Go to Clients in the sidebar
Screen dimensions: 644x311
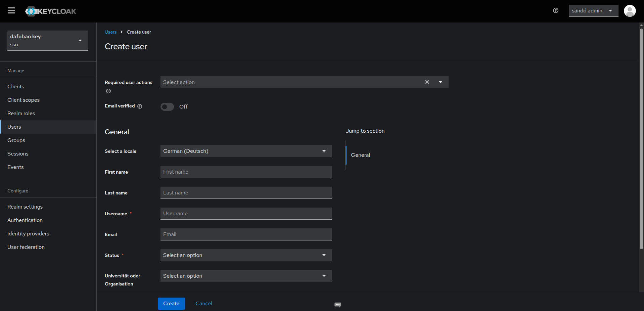16,87
